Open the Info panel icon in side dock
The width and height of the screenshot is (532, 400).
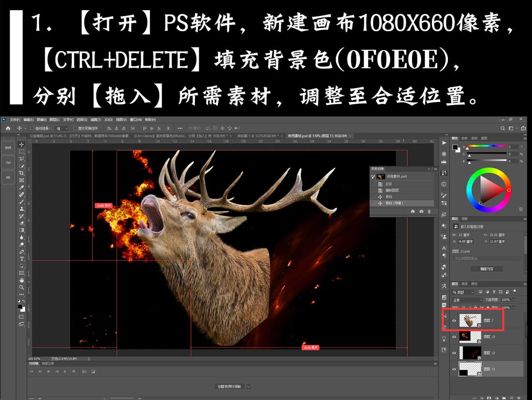point(444,184)
